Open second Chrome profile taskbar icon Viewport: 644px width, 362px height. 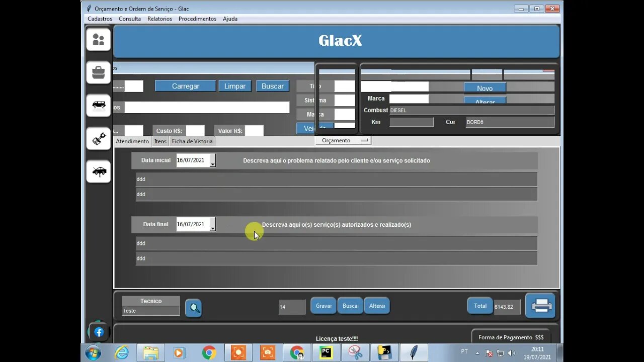pyautogui.click(x=297, y=353)
